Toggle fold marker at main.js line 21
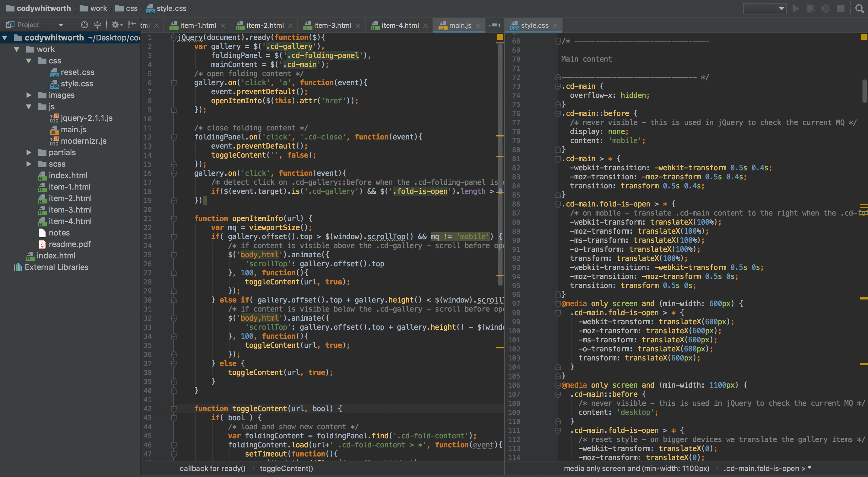Viewport: 868px width, 477px height. (174, 219)
